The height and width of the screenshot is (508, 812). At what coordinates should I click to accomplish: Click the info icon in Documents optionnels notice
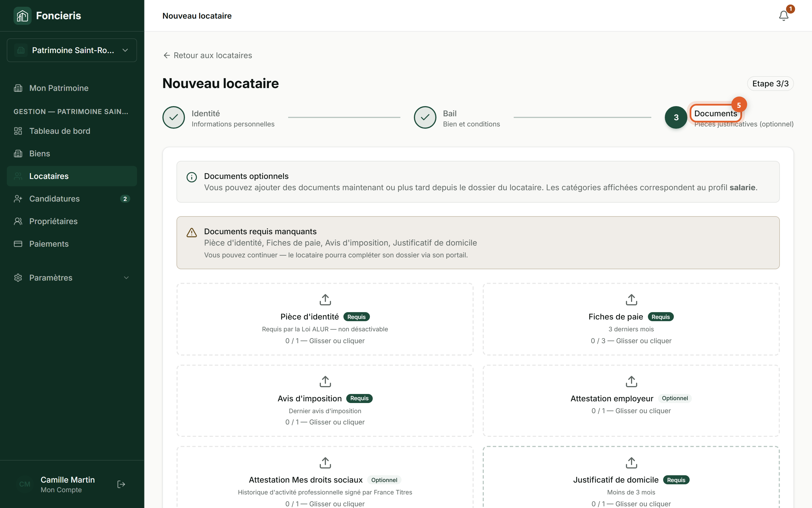192,177
